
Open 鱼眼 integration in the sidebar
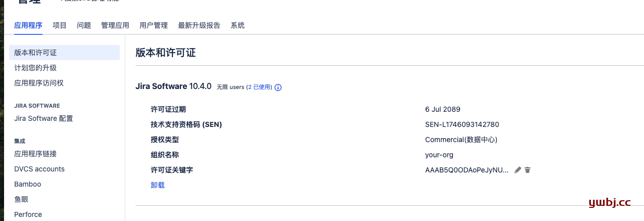coord(21,199)
